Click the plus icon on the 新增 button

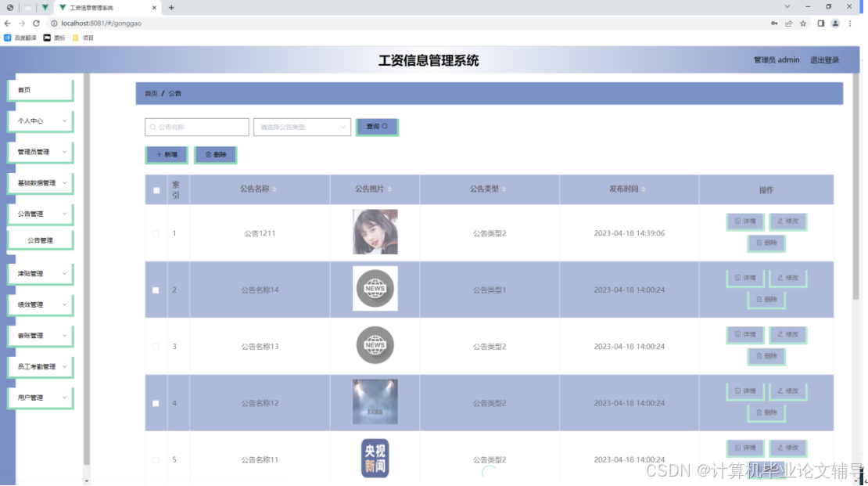tap(158, 154)
